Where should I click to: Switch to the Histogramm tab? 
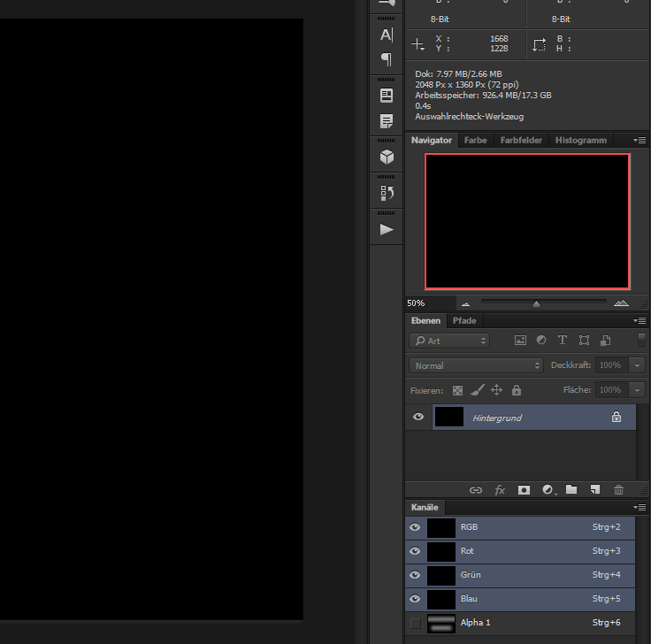click(x=581, y=141)
